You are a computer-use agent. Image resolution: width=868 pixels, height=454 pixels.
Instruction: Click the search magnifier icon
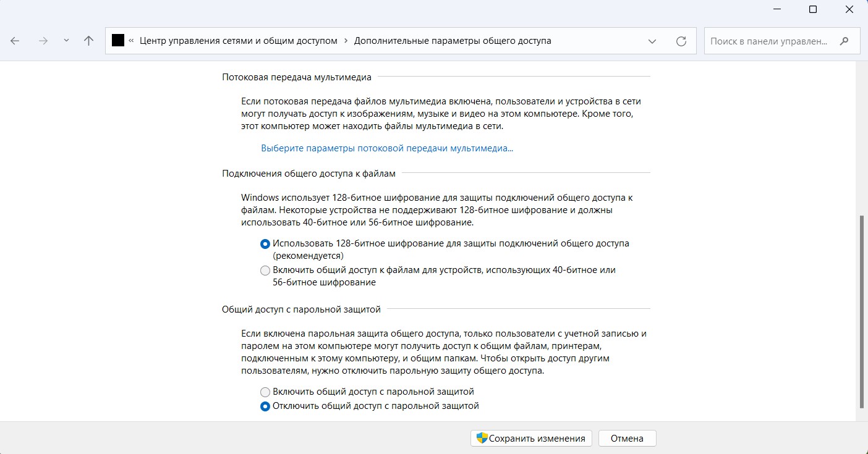click(x=845, y=41)
